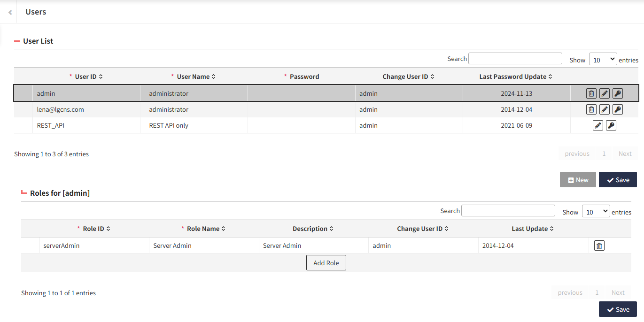The image size is (644, 322).
Task: Click the Add Role button
Action: click(x=326, y=263)
